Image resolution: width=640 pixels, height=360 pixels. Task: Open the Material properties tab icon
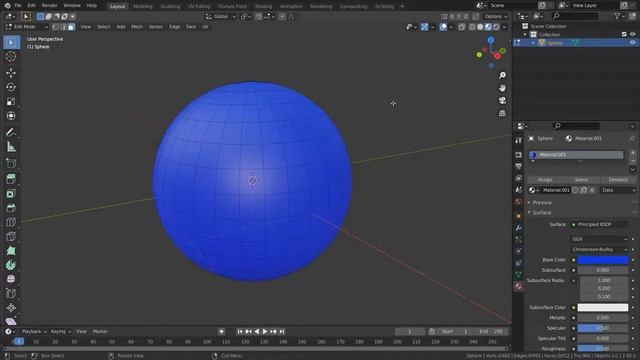518,286
